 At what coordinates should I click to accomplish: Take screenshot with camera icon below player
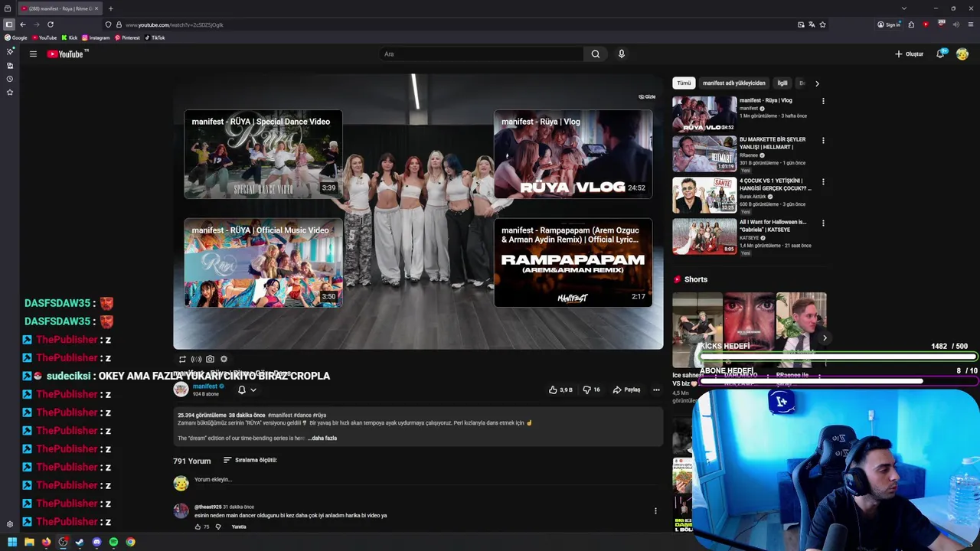coord(210,359)
